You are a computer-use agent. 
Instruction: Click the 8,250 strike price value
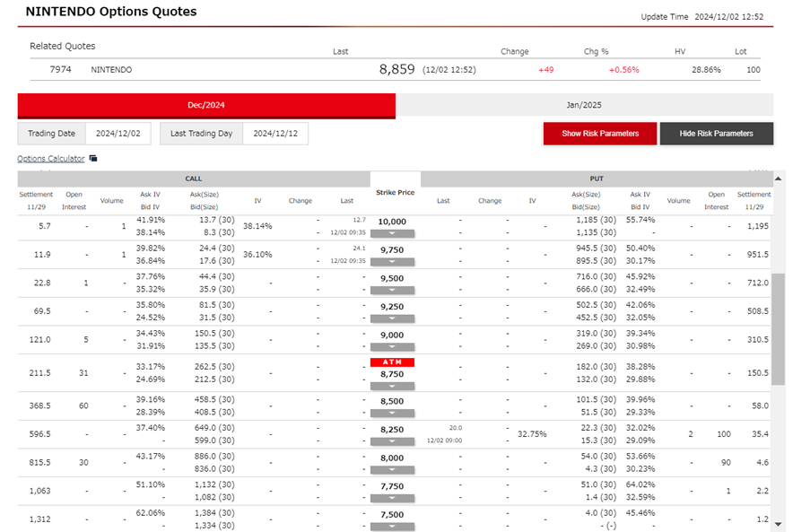(392, 430)
